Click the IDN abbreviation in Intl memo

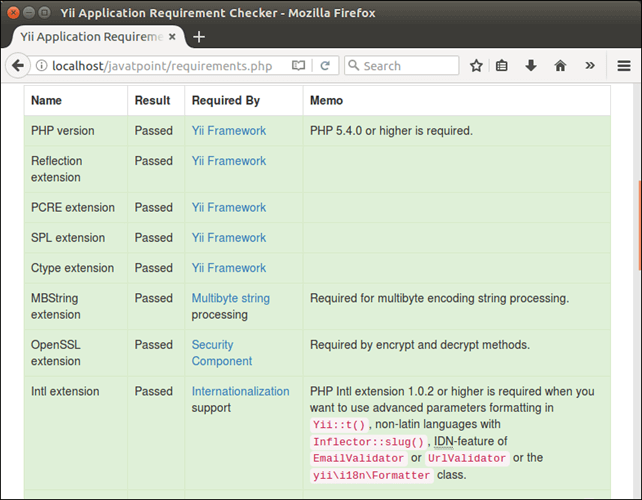(444, 441)
